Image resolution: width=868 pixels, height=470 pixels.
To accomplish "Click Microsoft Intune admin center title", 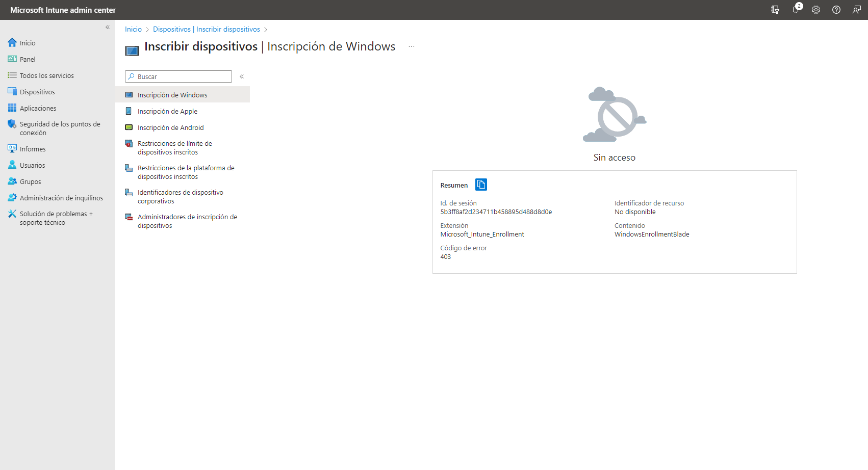I will 63,10.
